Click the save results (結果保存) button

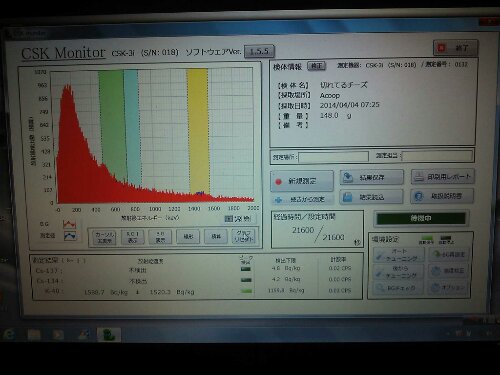click(x=371, y=178)
